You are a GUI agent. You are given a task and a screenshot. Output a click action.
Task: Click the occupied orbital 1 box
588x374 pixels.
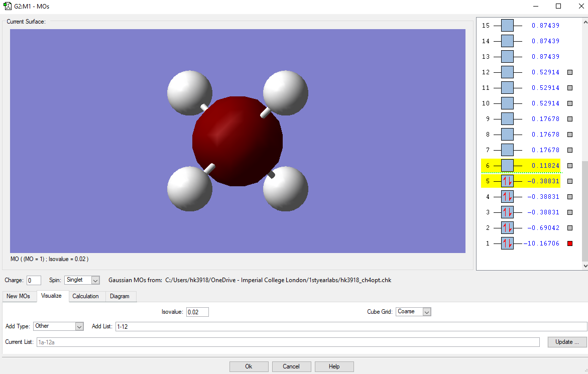point(507,243)
